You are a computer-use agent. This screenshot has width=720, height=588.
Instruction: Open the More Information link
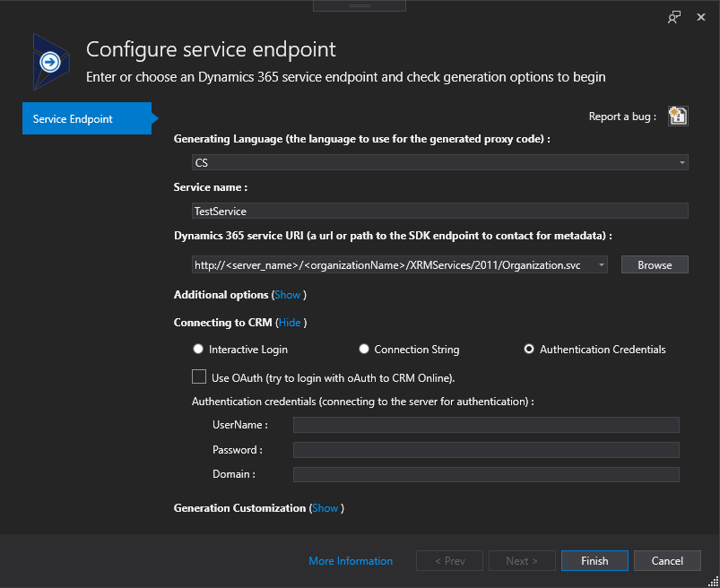351,561
